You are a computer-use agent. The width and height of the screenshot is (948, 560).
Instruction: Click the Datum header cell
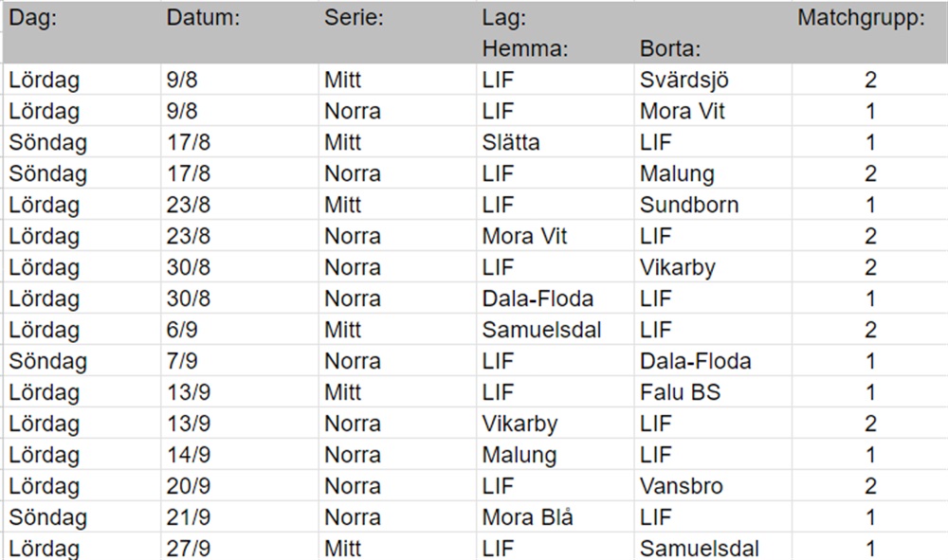[x=240, y=17]
